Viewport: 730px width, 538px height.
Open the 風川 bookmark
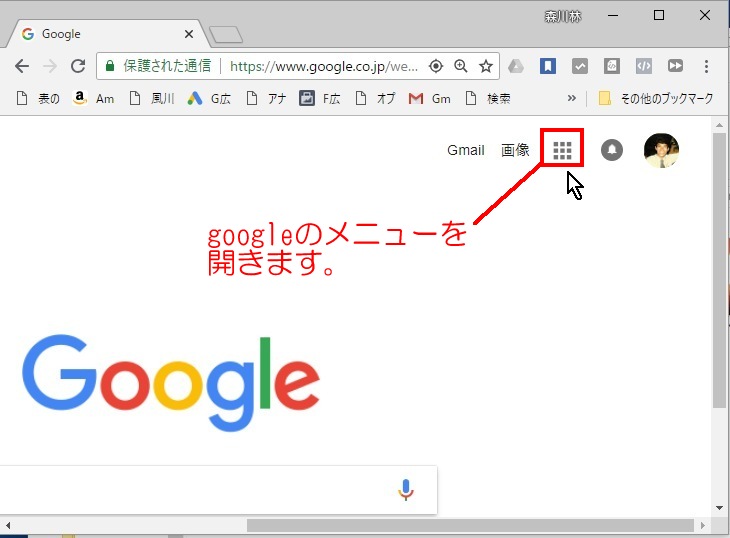(152, 99)
